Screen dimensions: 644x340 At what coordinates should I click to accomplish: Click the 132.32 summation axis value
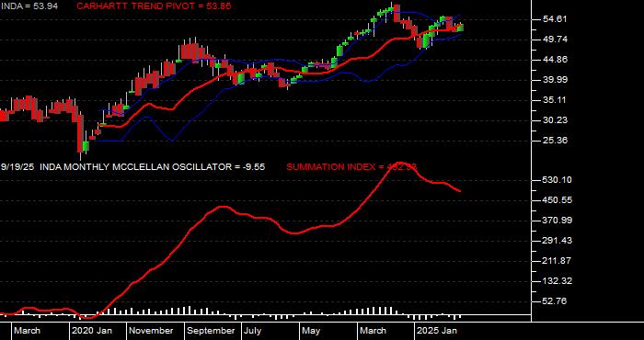[558, 281]
